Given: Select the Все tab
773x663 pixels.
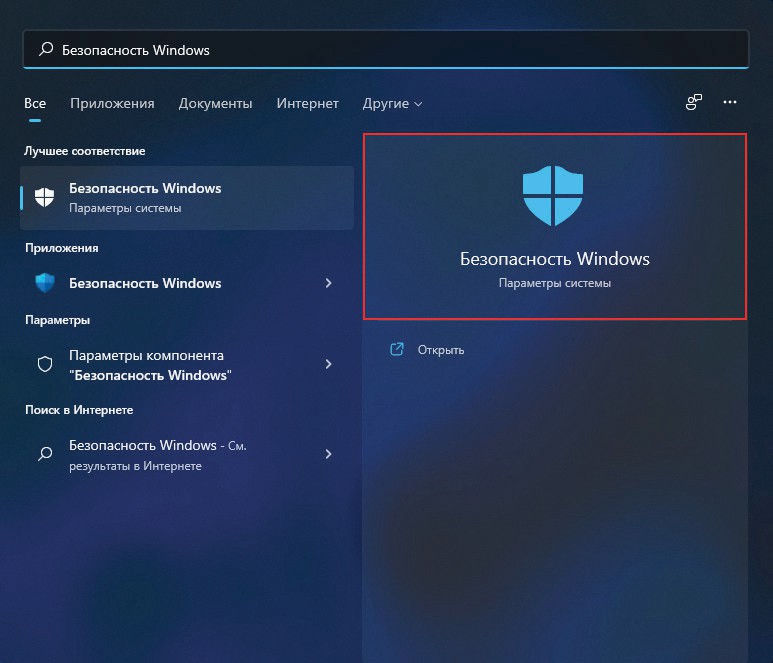Looking at the screenshot, I should point(35,103).
